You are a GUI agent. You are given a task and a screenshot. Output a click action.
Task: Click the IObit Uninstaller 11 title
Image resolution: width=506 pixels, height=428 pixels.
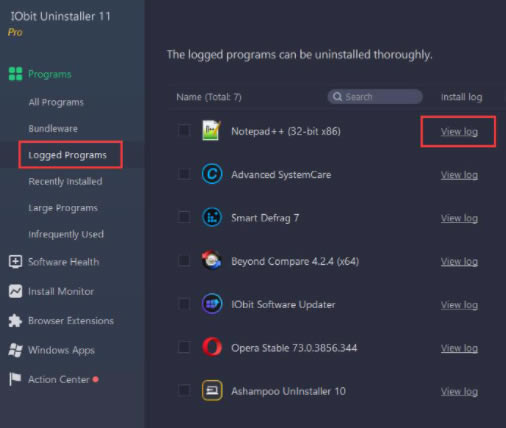(x=60, y=16)
